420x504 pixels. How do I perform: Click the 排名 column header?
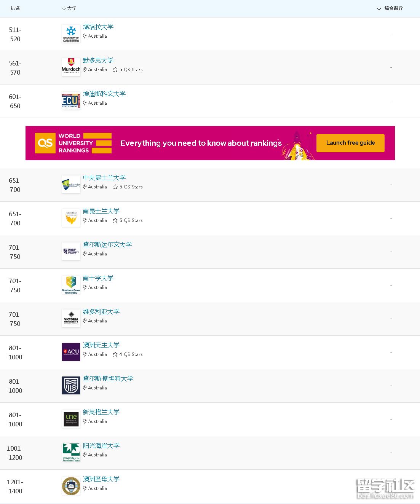pyautogui.click(x=15, y=8)
